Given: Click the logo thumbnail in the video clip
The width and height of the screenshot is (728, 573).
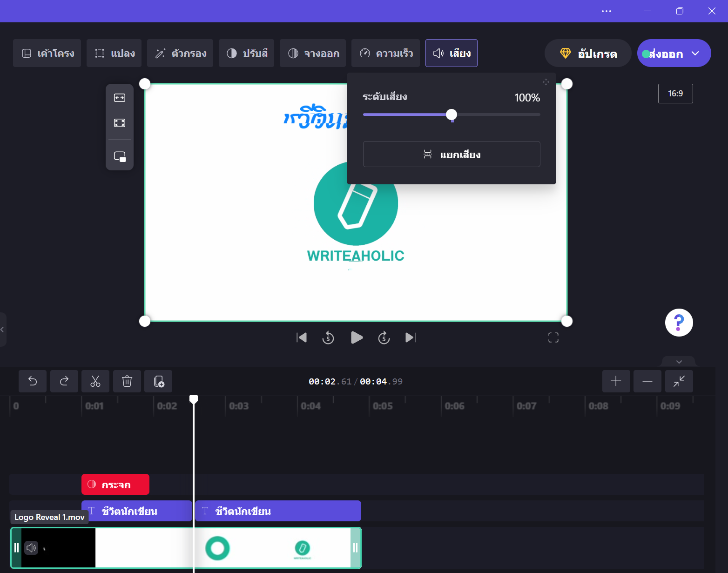Looking at the screenshot, I should 302,549.
